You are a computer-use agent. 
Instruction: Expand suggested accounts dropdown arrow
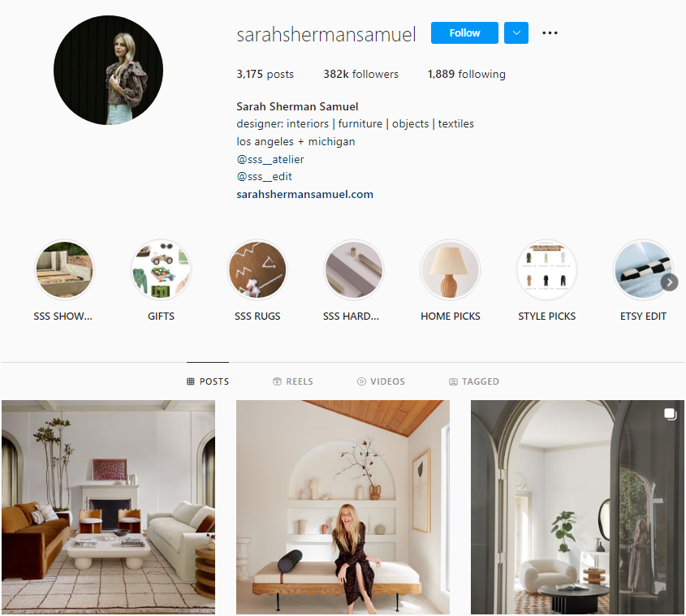pyautogui.click(x=516, y=32)
